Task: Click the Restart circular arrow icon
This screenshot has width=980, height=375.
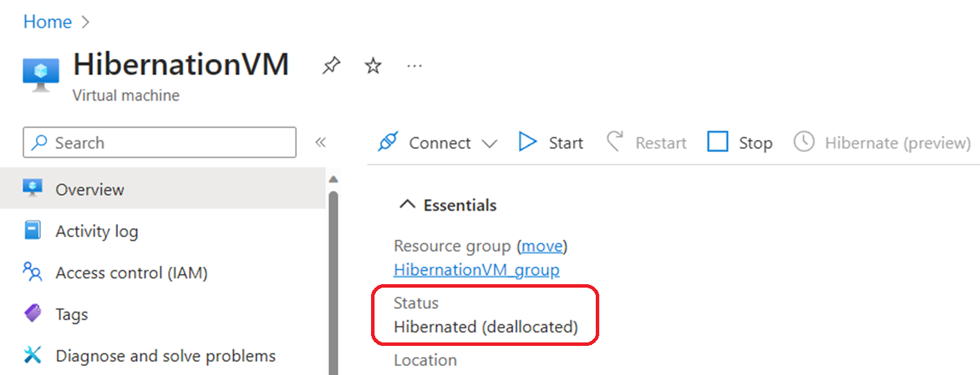Action: pyautogui.click(x=614, y=142)
